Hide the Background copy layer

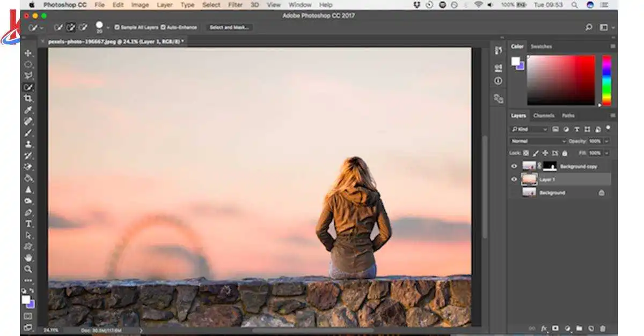point(514,166)
